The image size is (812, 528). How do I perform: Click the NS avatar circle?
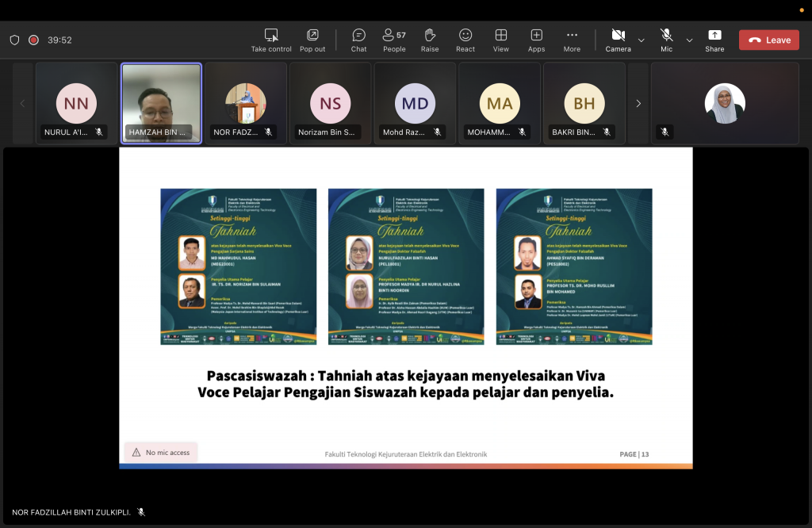(331, 103)
